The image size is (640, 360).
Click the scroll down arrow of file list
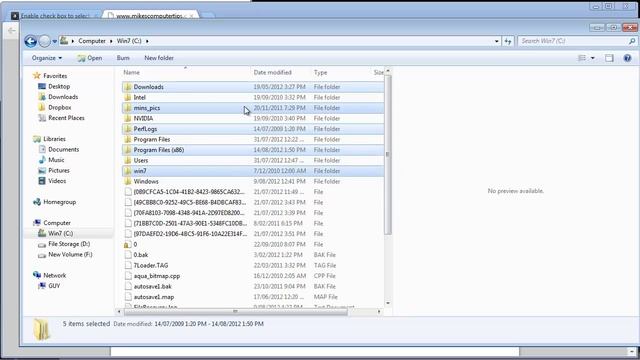tap(388, 303)
